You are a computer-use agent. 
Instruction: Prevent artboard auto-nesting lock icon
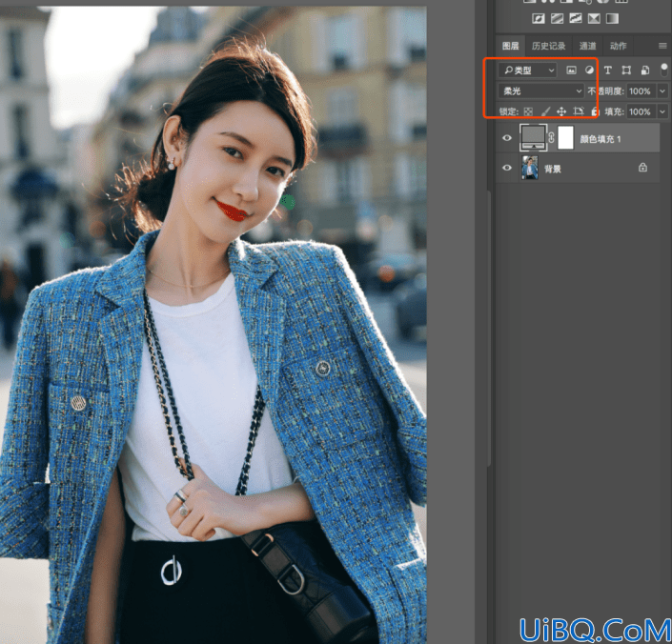coord(579,111)
